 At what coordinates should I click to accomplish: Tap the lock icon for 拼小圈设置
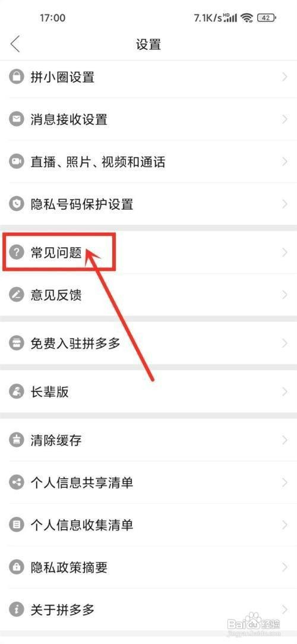[x=17, y=77]
